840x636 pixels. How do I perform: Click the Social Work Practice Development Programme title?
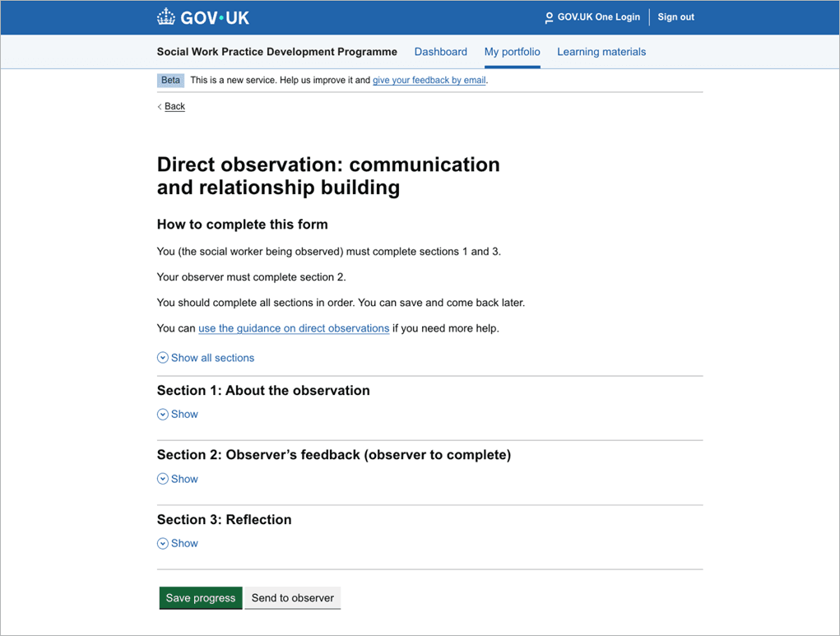pos(276,52)
